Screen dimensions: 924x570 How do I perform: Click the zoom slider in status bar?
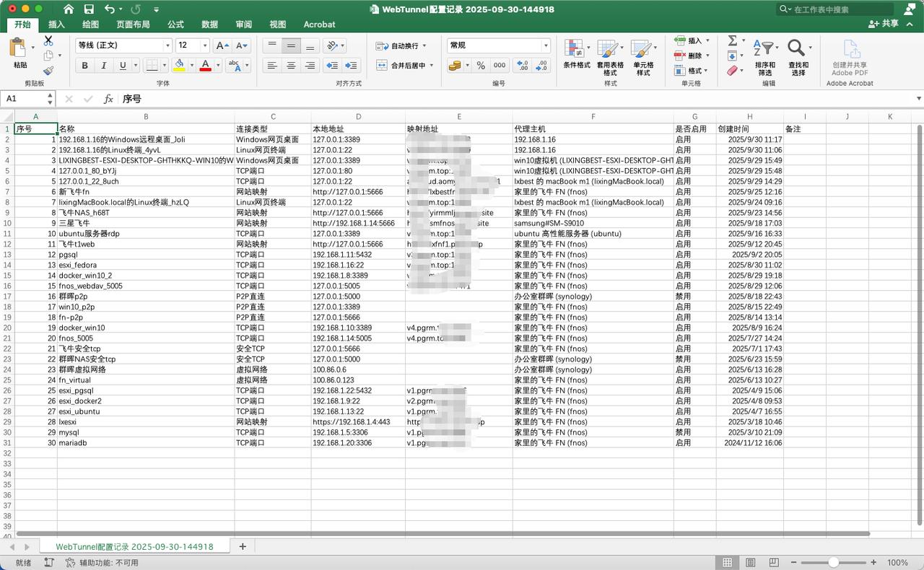tap(833, 562)
